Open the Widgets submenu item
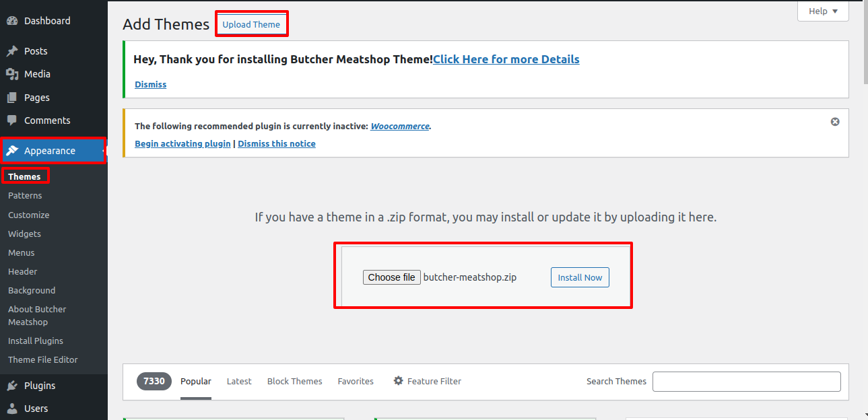 click(x=24, y=234)
